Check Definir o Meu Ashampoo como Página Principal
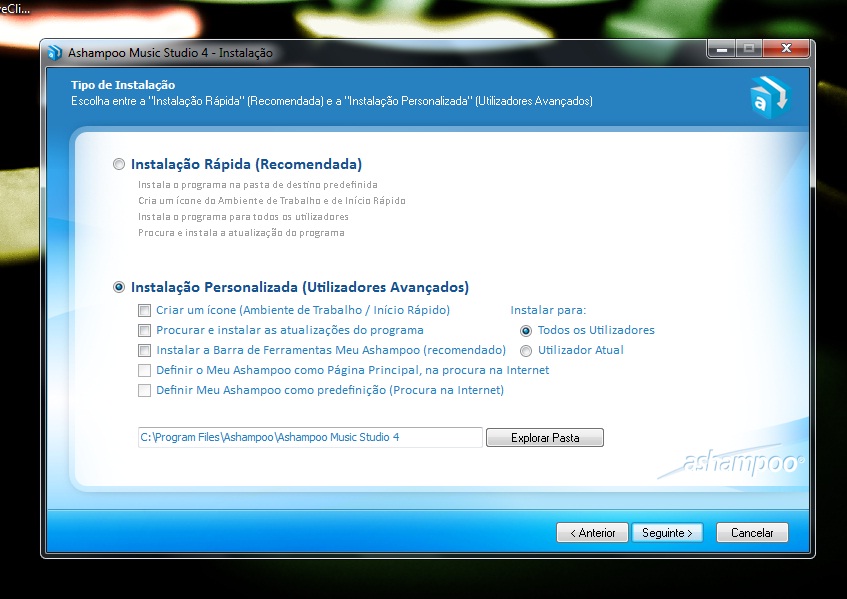Screen dimensions: 847x599 coord(144,371)
